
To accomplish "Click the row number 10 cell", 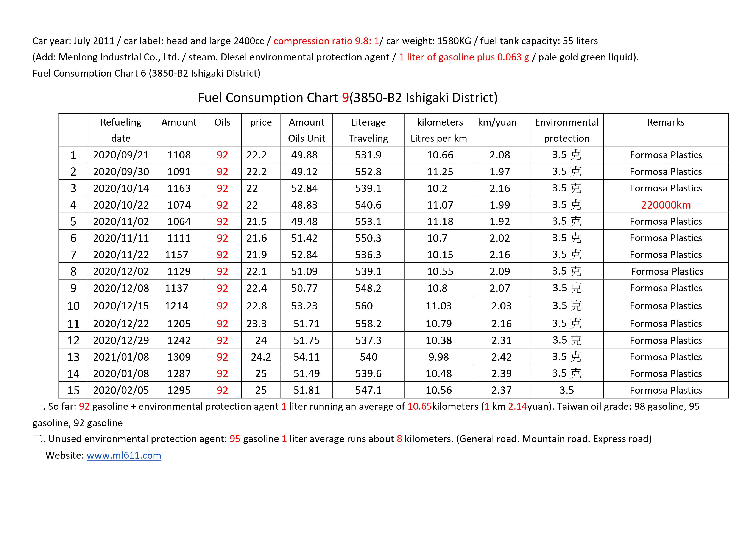I will click(73, 306).
